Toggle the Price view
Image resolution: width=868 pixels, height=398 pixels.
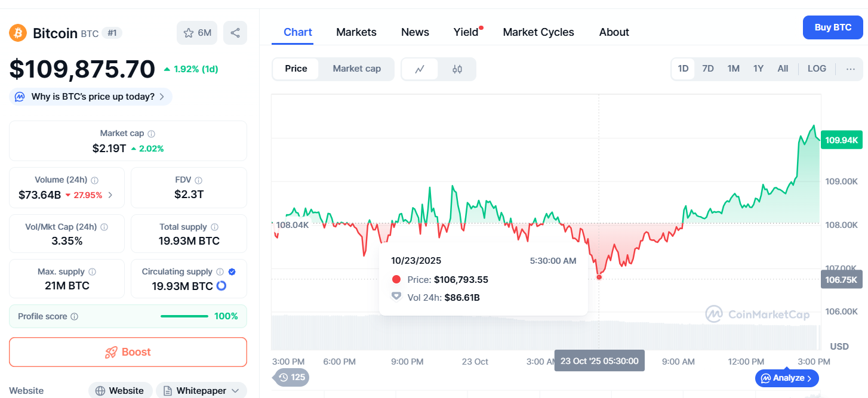click(296, 69)
